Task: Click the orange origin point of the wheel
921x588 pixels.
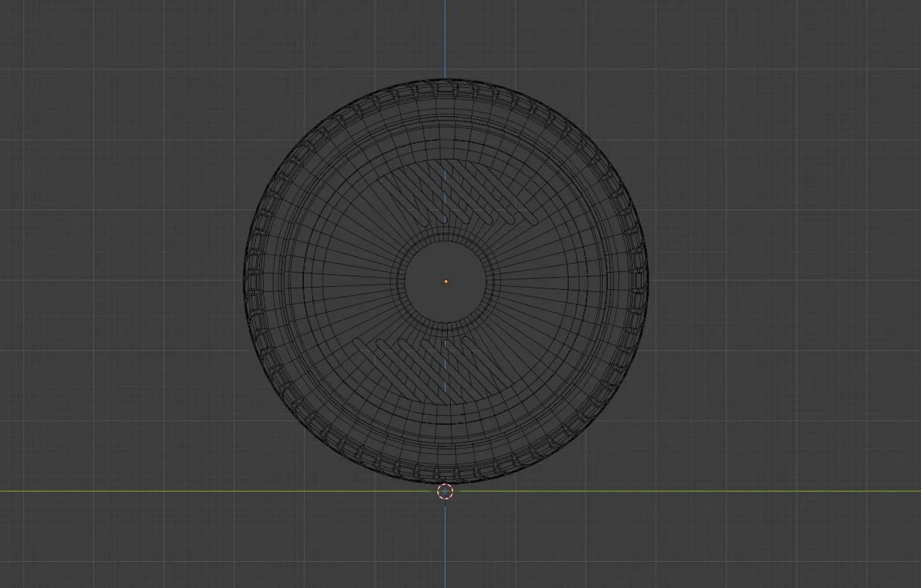Action: (446, 282)
